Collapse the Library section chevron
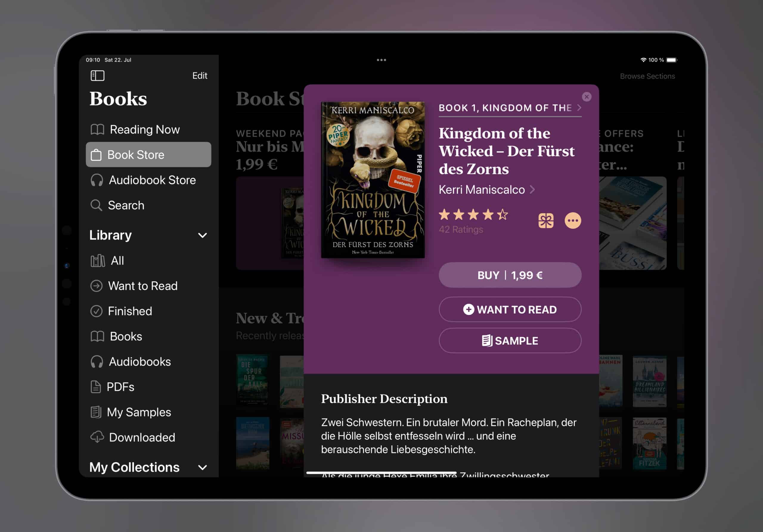This screenshot has width=763, height=532. [202, 235]
